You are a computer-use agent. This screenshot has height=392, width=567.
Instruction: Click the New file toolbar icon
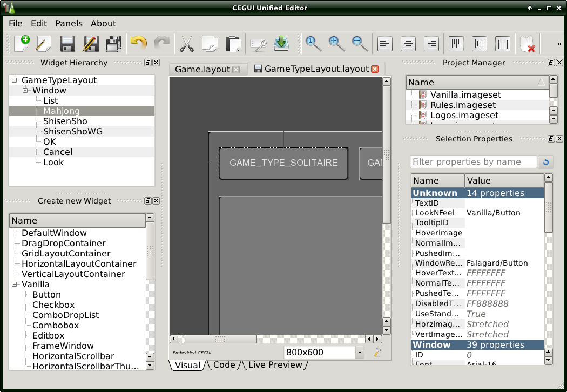(21, 43)
